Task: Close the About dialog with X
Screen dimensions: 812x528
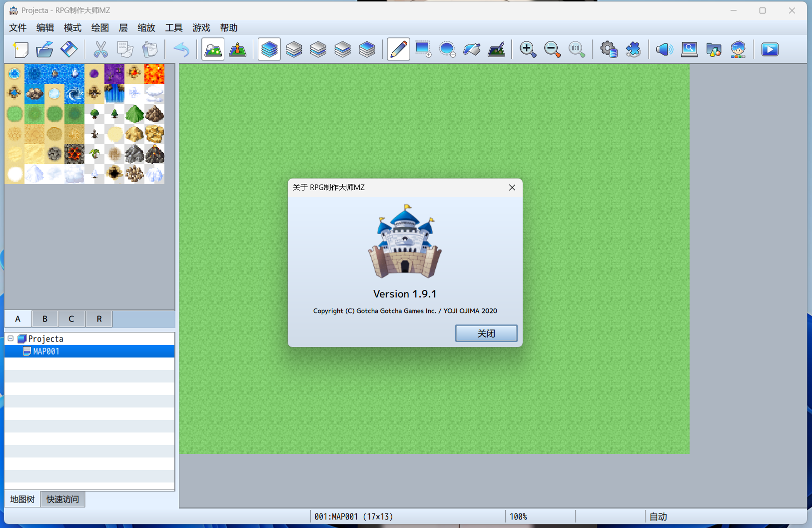Action: click(x=512, y=187)
